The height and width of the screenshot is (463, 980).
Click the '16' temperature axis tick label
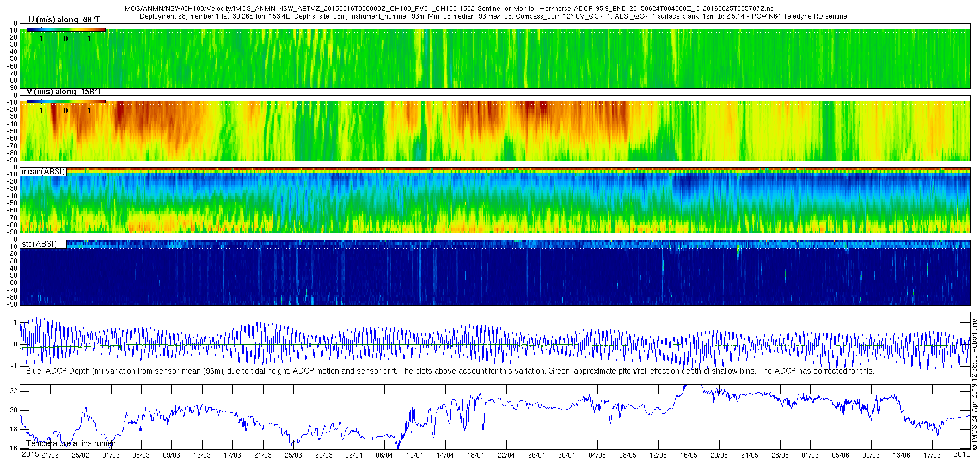[x=14, y=448]
